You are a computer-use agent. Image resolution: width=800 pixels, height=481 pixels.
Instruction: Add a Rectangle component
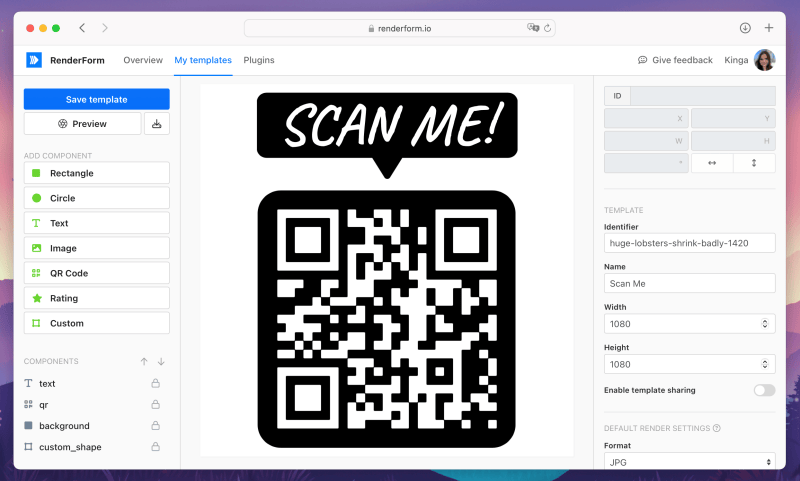coord(96,173)
